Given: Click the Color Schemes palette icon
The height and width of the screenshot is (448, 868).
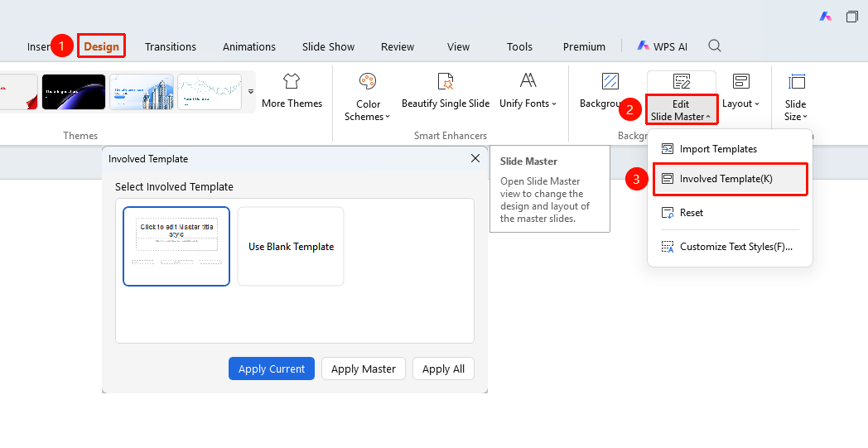Looking at the screenshot, I should pos(368,81).
